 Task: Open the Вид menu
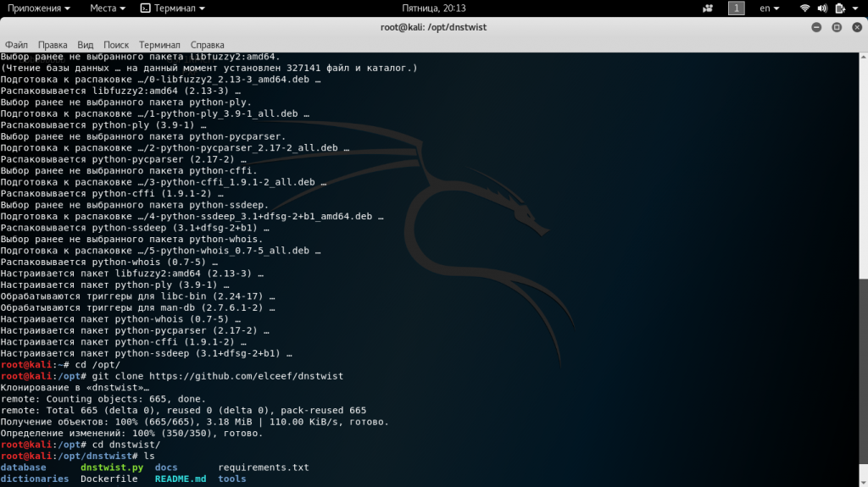click(x=85, y=44)
